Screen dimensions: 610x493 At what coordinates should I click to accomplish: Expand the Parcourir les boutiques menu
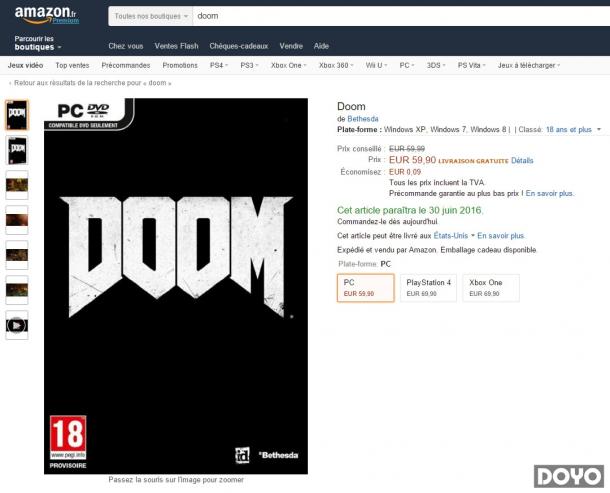click(38, 43)
